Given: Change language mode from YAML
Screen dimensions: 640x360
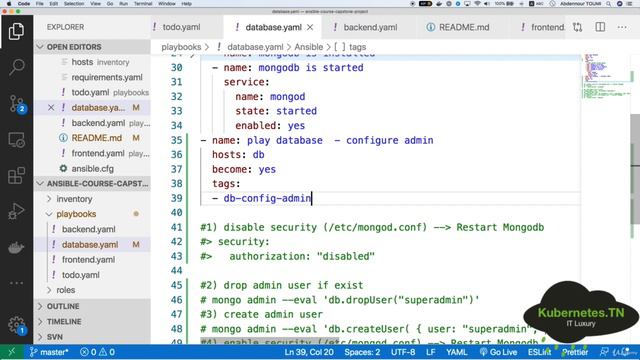Looking at the screenshot, I should pos(456,352).
